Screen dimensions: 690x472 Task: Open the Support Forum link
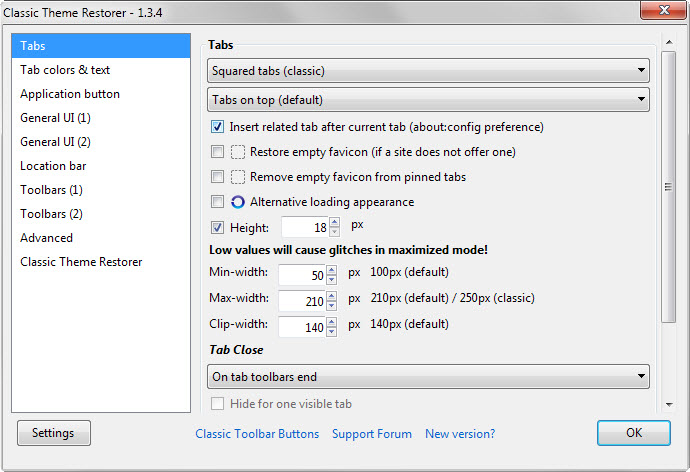372,434
